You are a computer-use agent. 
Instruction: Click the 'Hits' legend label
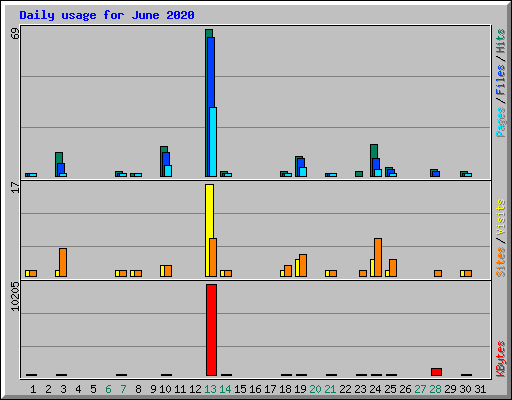coord(500,41)
